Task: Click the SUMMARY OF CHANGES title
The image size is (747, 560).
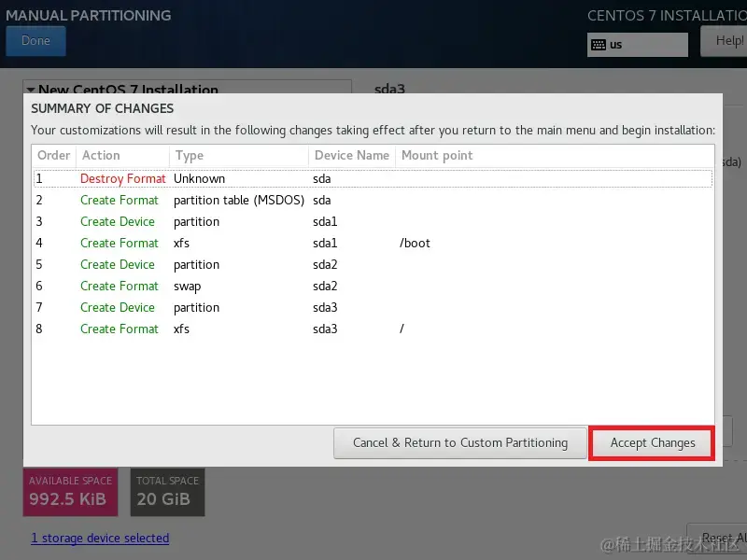Action: pos(103,108)
